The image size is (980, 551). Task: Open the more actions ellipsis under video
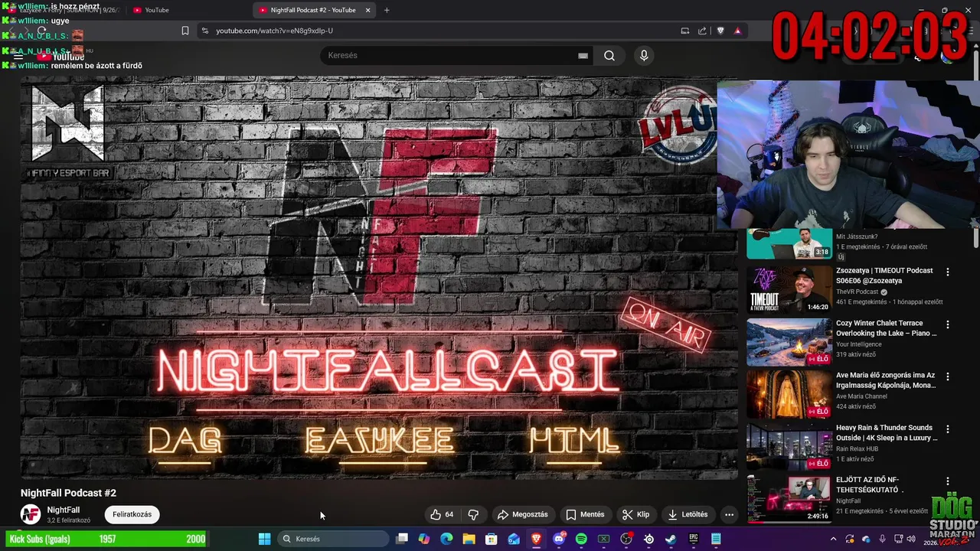point(729,514)
